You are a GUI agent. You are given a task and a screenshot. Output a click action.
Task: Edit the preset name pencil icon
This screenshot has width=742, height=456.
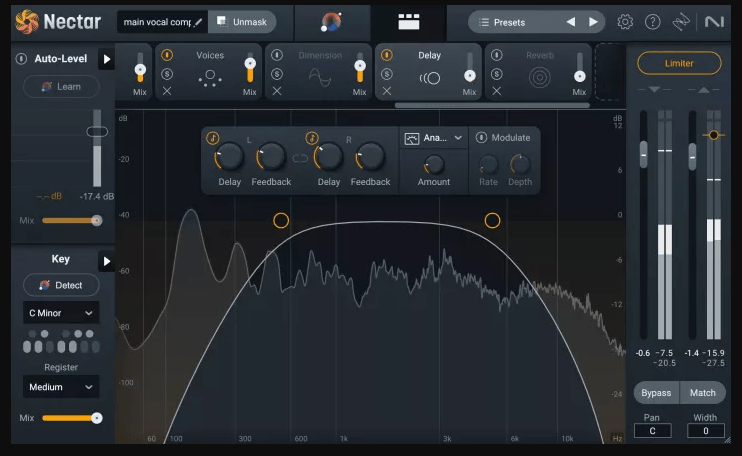[198, 22]
